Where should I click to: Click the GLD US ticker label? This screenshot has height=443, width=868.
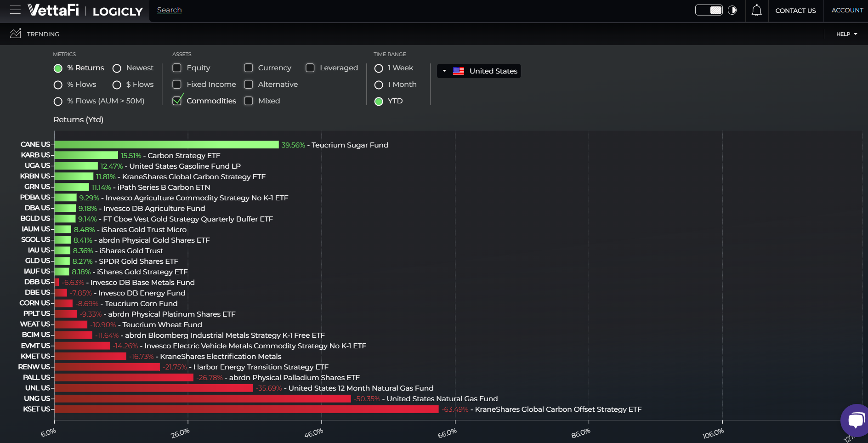38,261
